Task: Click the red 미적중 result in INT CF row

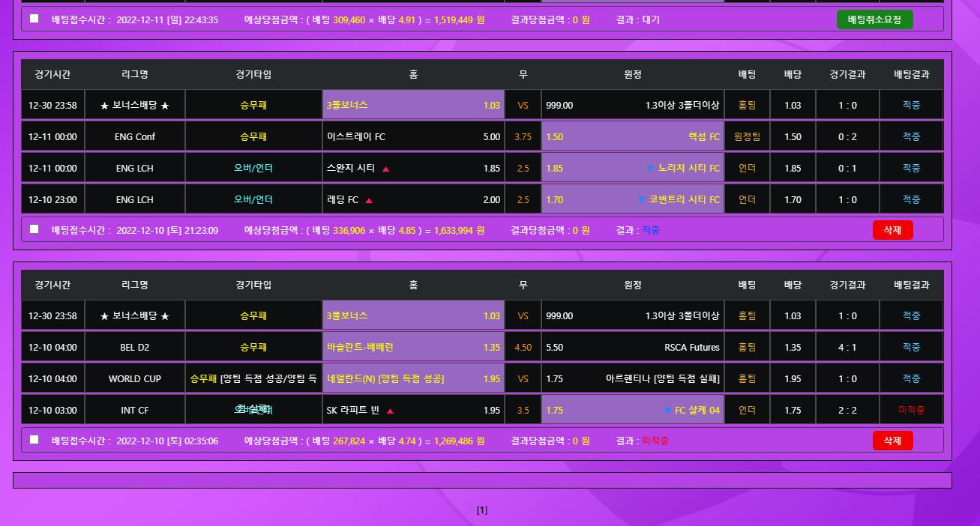Action: pyautogui.click(x=911, y=410)
